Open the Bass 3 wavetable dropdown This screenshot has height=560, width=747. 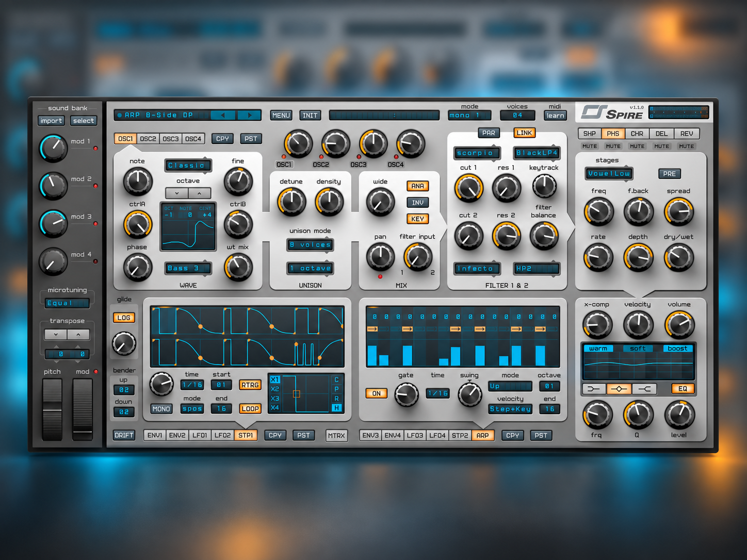coord(188,268)
